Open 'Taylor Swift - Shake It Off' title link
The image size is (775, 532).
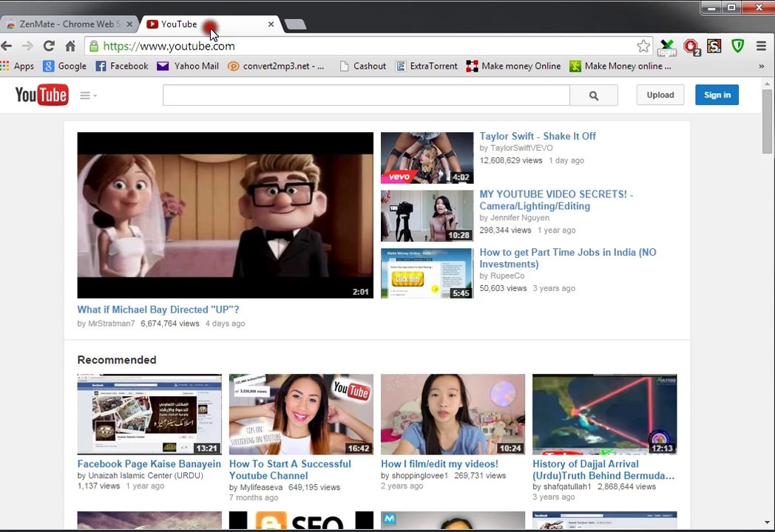[x=538, y=137]
